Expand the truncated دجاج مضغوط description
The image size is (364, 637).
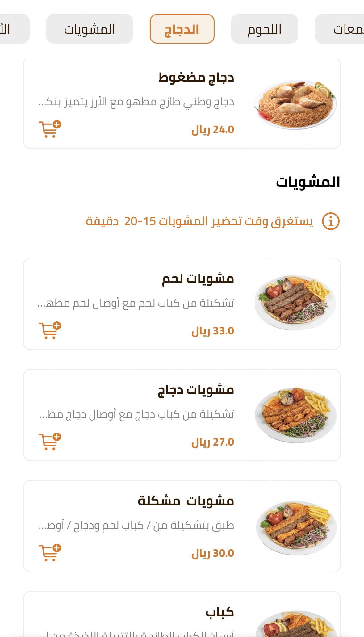136,102
